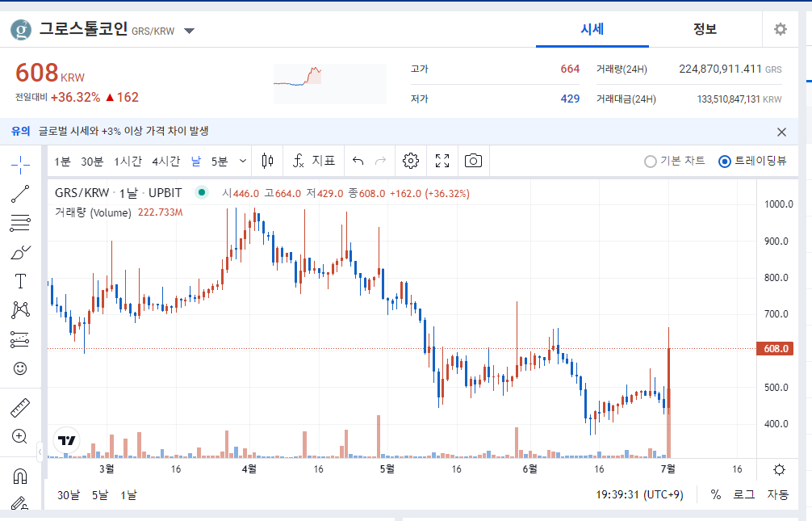Image resolution: width=812 pixels, height=521 pixels.
Task: Open chart settings gear in toolbar
Action: click(411, 161)
